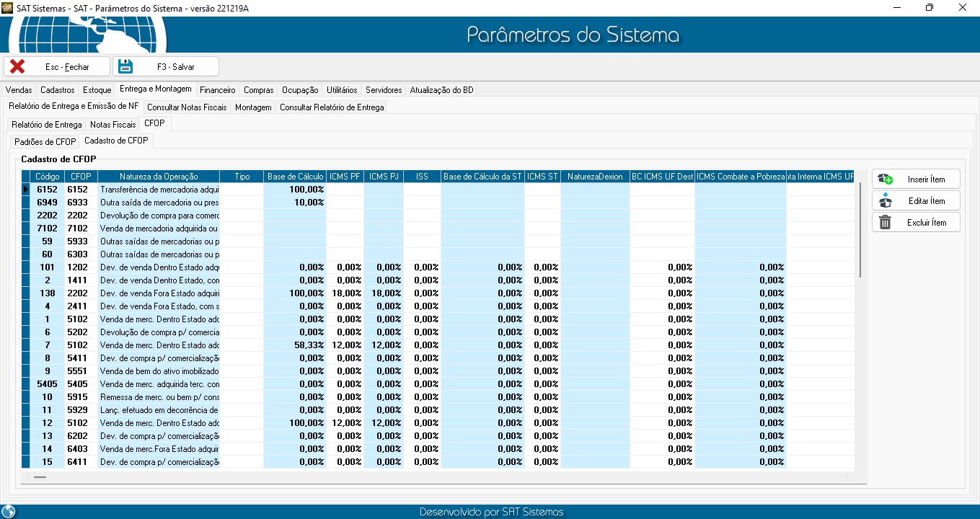The width and height of the screenshot is (980, 519).
Task: Click the vertical scrollbar of CFOP grid
Action: click(x=860, y=231)
